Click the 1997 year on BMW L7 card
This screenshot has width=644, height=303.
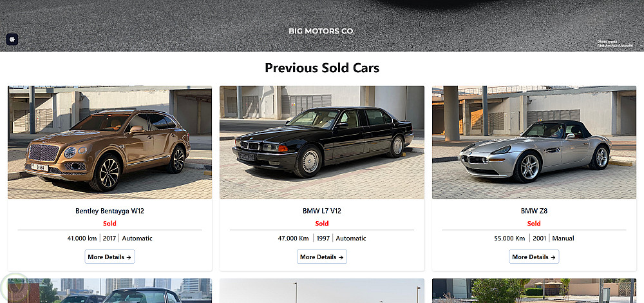click(x=323, y=238)
